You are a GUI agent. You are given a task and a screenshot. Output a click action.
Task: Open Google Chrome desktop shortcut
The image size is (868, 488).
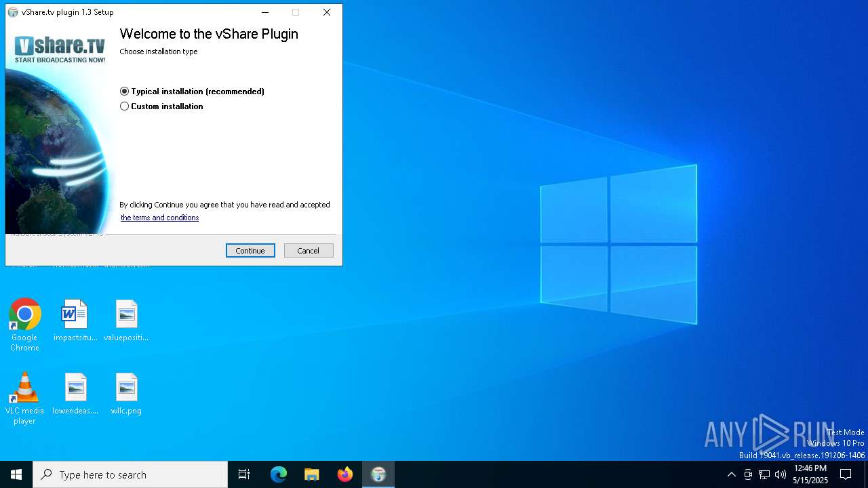[x=24, y=325]
